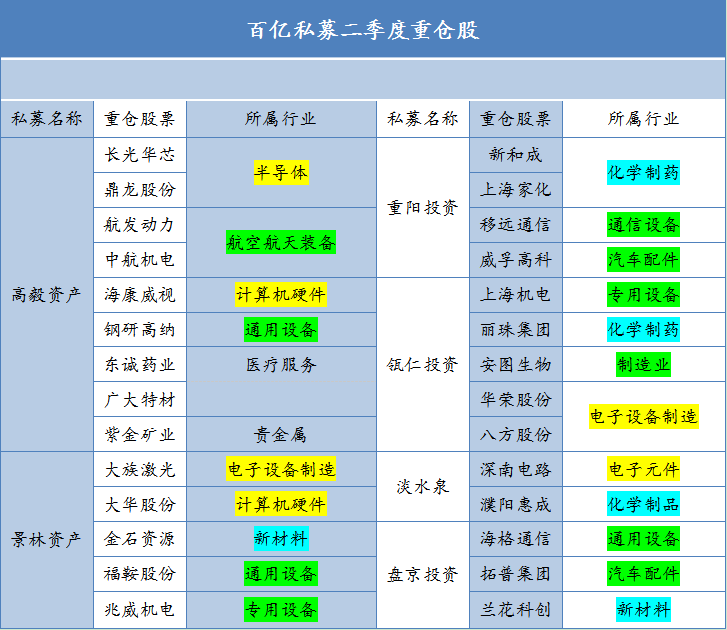Click the stock cell 濮阳惠成

pos(516,504)
